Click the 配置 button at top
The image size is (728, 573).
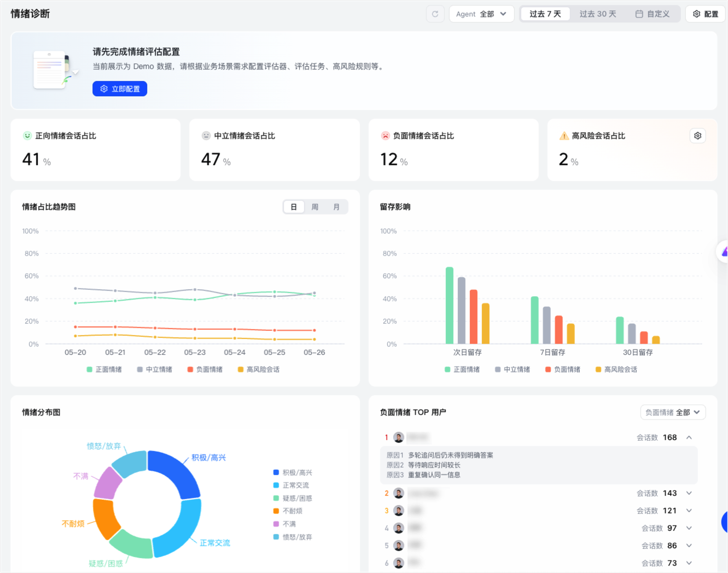[x=706, y=14]
